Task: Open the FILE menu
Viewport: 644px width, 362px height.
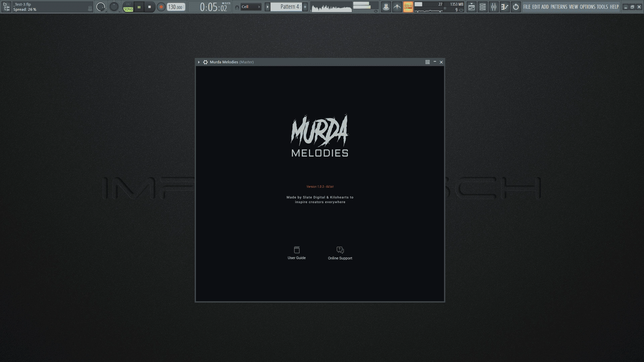Action: tap(527, 7)
